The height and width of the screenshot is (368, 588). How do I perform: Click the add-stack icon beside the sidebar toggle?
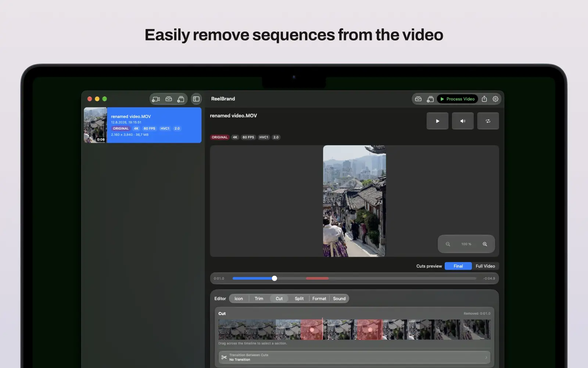coord(180,99)
